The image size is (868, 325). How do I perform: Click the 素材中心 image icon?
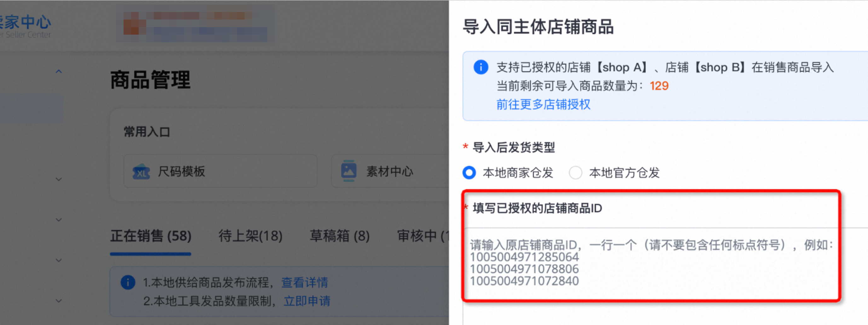coord(348,171)
